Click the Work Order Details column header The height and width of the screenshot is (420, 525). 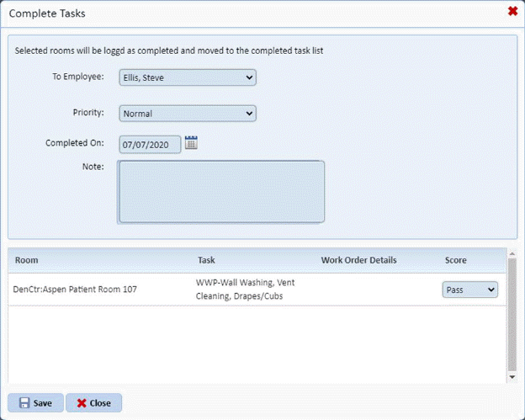point(358,260)
